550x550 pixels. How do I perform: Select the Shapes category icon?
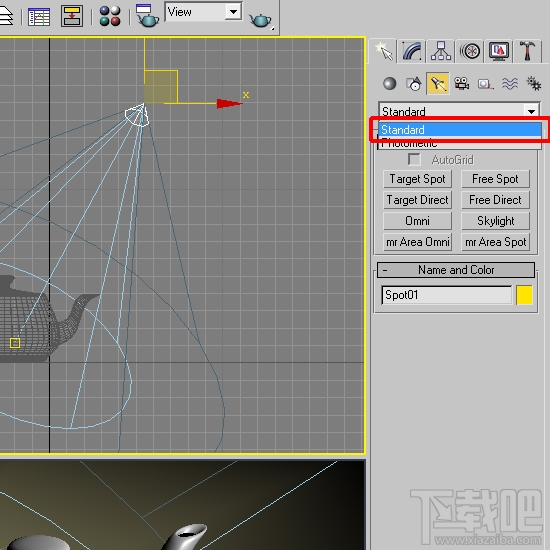coord(414,83)
